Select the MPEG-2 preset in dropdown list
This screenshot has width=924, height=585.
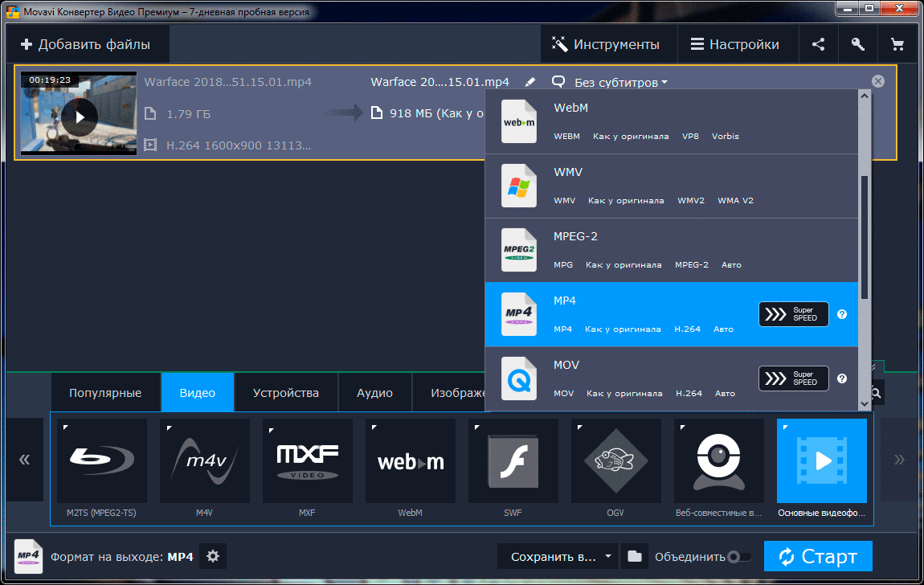(x=672, y=251)
